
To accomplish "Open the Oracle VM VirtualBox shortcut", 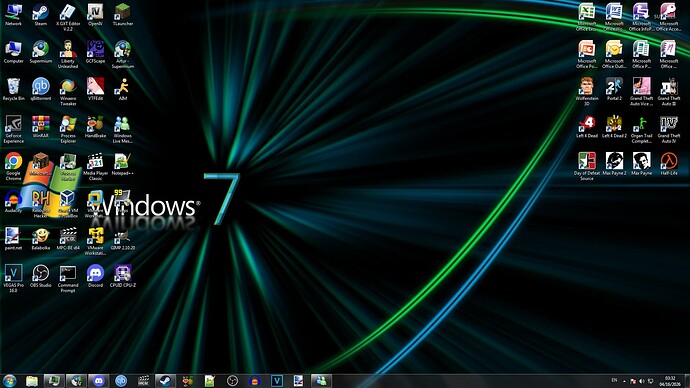I will tap(68, 204).
